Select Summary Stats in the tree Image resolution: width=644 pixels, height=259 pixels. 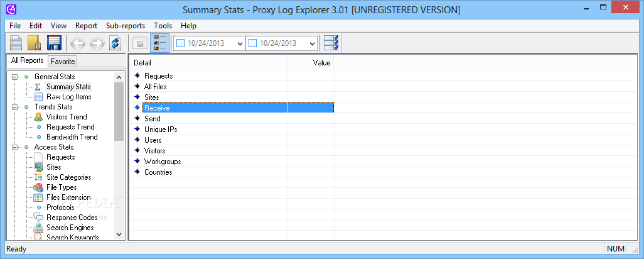click(x=68, y=87)
